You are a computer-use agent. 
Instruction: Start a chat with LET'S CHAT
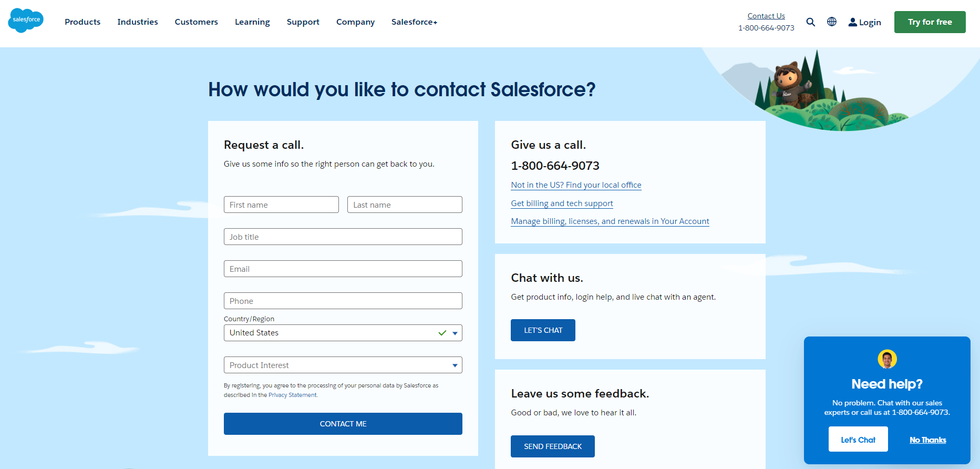tap(543, 330)
